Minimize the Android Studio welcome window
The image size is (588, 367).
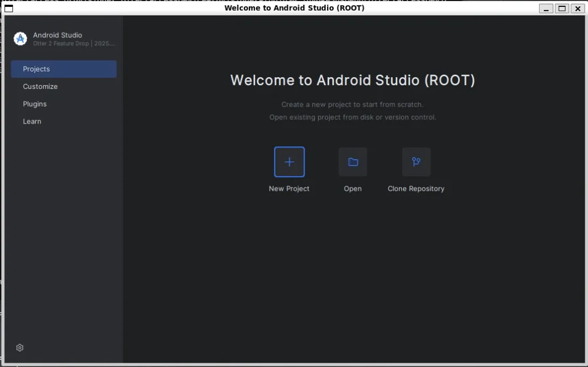click(x=546, y=9)
